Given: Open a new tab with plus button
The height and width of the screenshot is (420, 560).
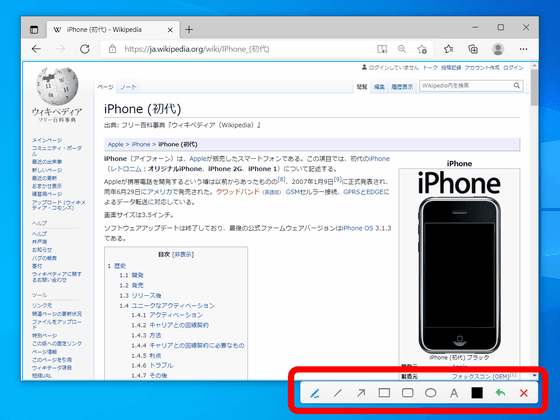Looking at the screenshot, I should [x=189, y=30].
